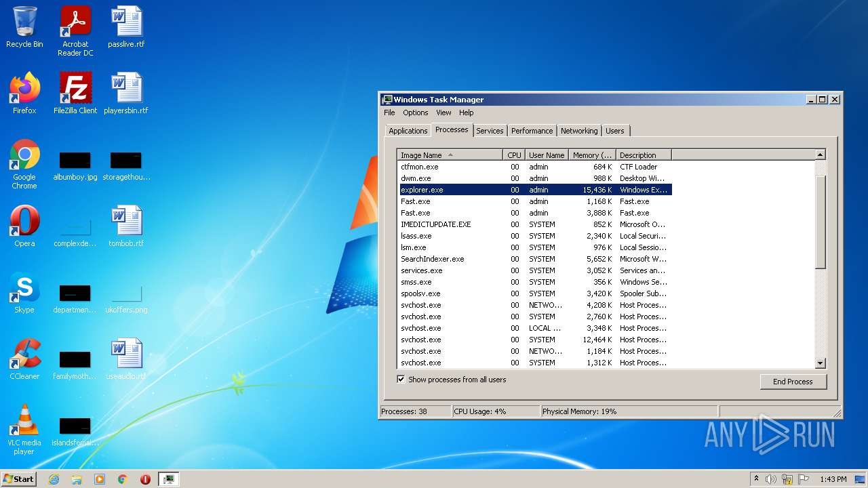
Task: Sort by Memory column header
Action: (592, 155)
